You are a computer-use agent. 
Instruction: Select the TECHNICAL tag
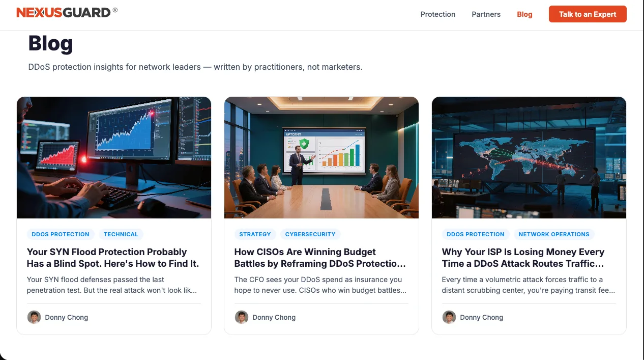[121, 234]
